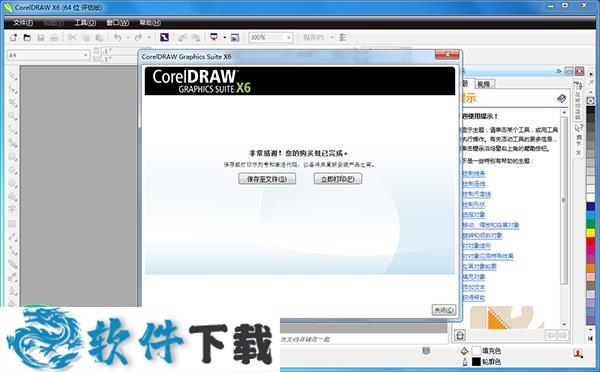Click the Print icon in standard toolbar
600x372 pixels.
54,38
